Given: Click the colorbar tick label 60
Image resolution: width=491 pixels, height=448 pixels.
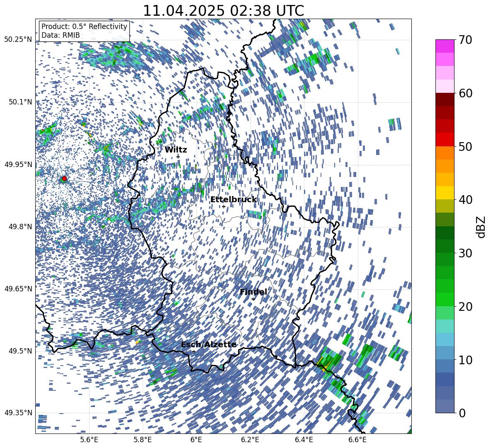Looking at the screenshot, I should click(465, 93).
